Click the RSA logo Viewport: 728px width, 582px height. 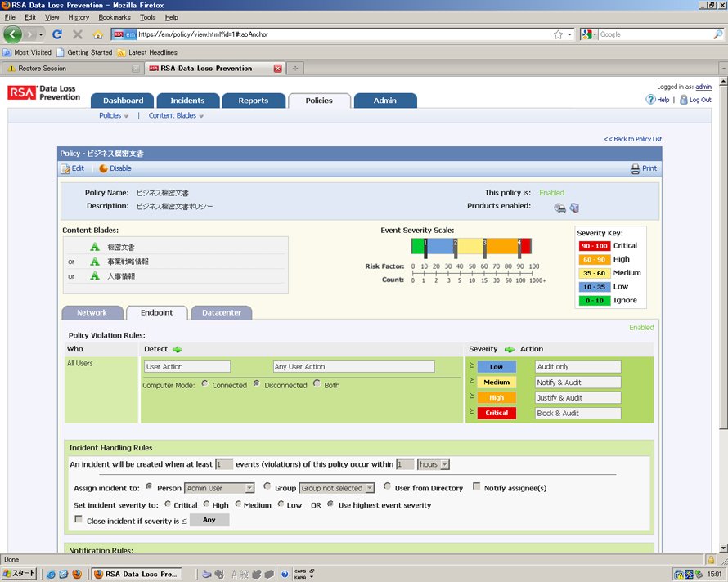click(x=21, y=93)
